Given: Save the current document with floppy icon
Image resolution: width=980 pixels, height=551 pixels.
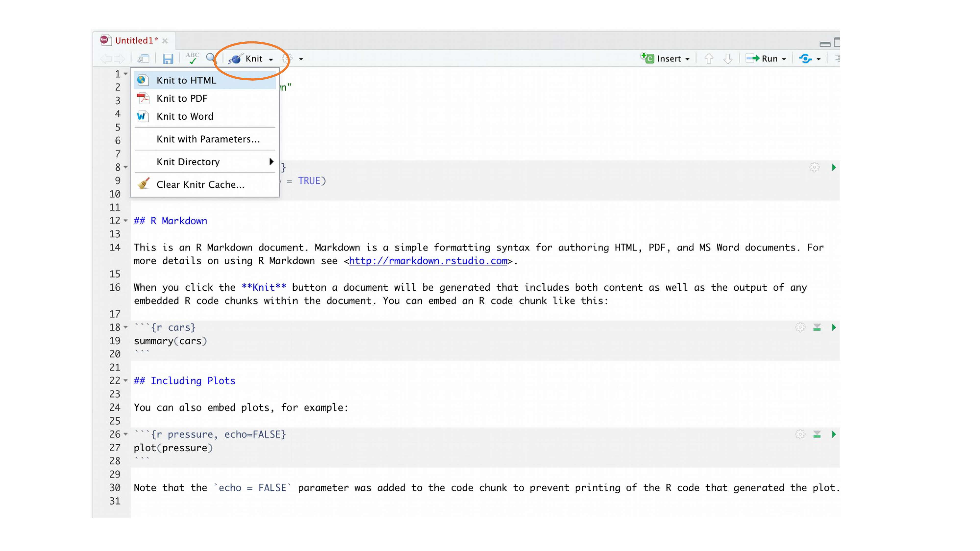Looking at the screenshot, I should pyautogui.click(x=168, y=59).
